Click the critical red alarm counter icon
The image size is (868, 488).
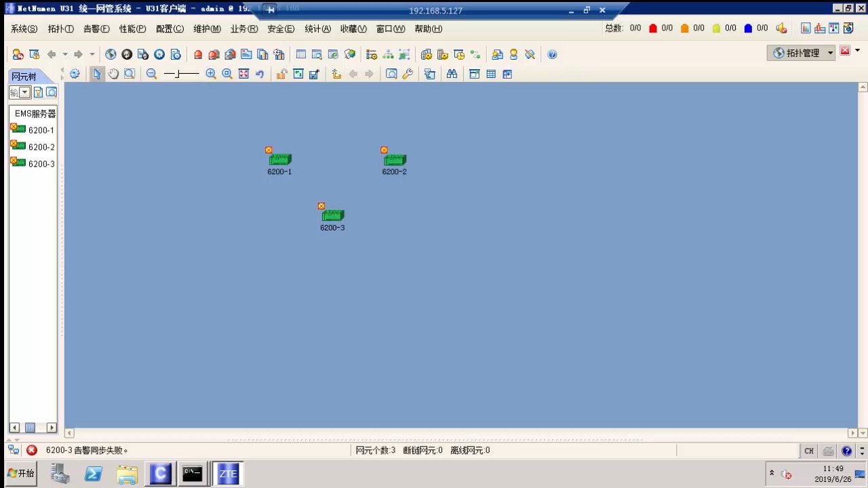point(653,28)
